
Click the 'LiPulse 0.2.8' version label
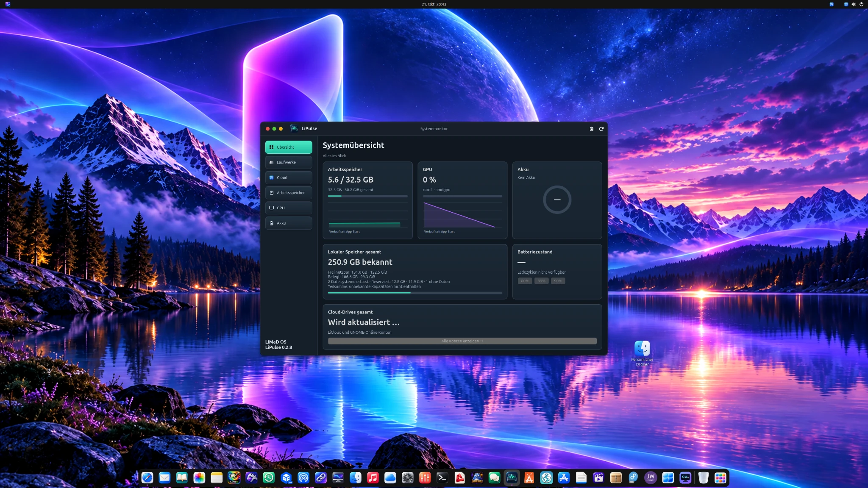tap(278, 347)
